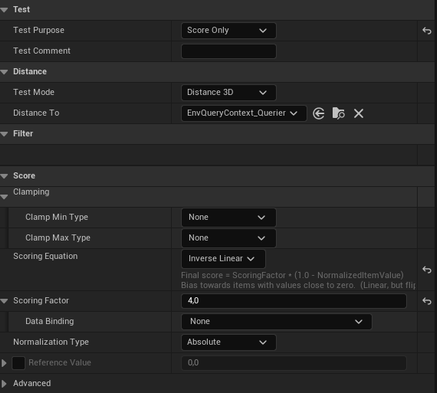
Task: Click the Scoring Factor value field
Action: [294, 301]
